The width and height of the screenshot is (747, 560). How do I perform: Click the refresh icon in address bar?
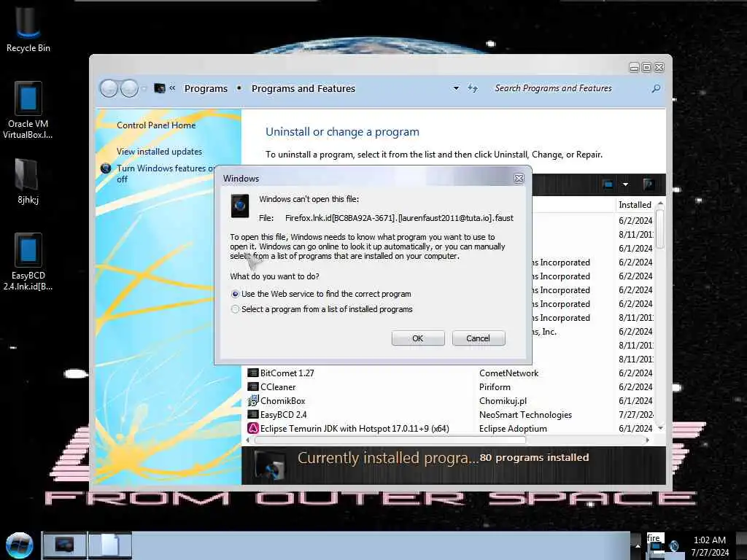coord(472,88)
